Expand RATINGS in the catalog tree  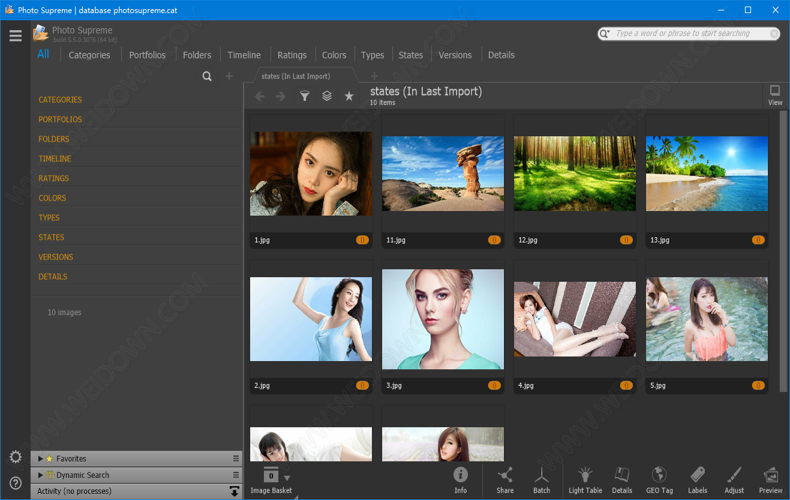click(x=53, y=178)
